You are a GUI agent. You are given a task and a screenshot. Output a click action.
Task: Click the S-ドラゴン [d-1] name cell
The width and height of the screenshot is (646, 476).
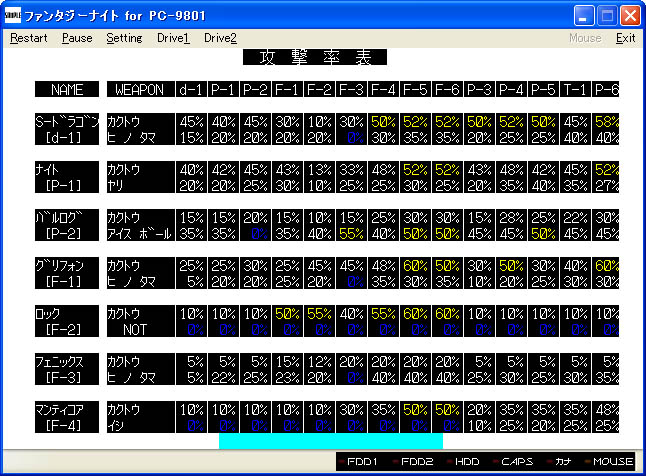click(67, 129)
